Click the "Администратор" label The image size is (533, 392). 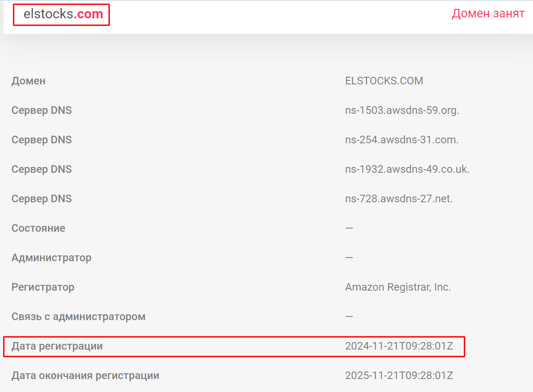(51, 258)
